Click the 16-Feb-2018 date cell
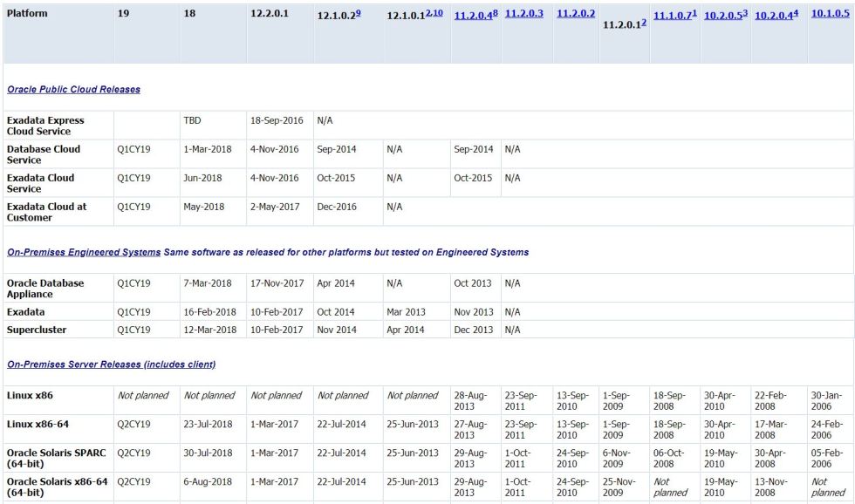Viewport: 855px width, 504px height. click(x=210, y=312)
